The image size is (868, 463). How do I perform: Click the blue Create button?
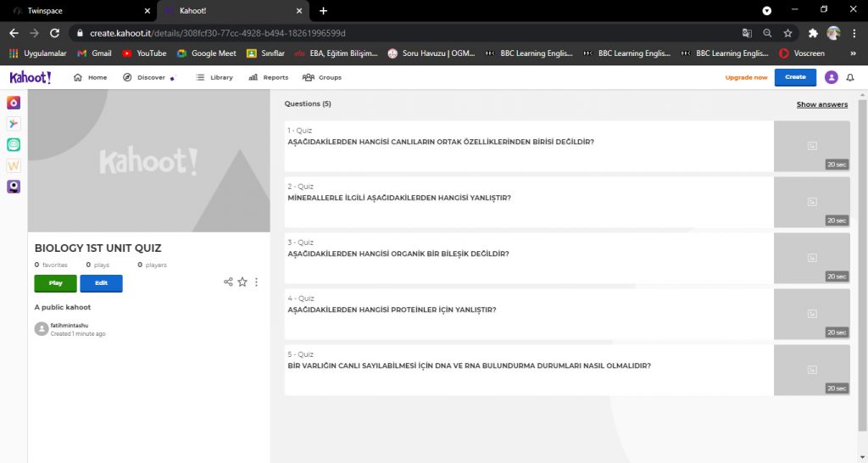pyautogui.click(x=795, y=77)
